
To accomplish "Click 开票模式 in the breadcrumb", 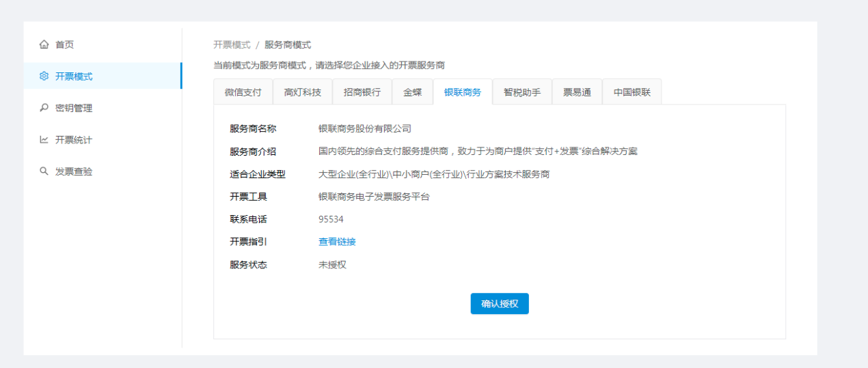I will coord(232,45).
